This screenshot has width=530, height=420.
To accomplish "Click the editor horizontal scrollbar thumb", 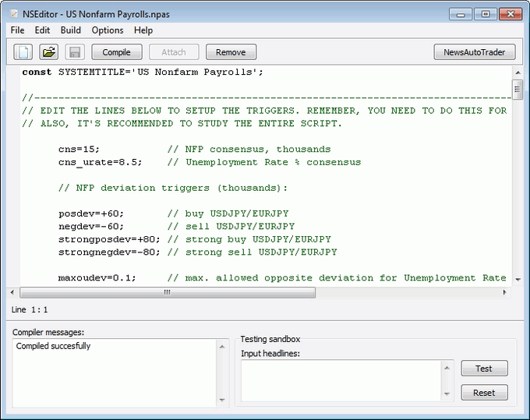I will [x=168, y=292].
